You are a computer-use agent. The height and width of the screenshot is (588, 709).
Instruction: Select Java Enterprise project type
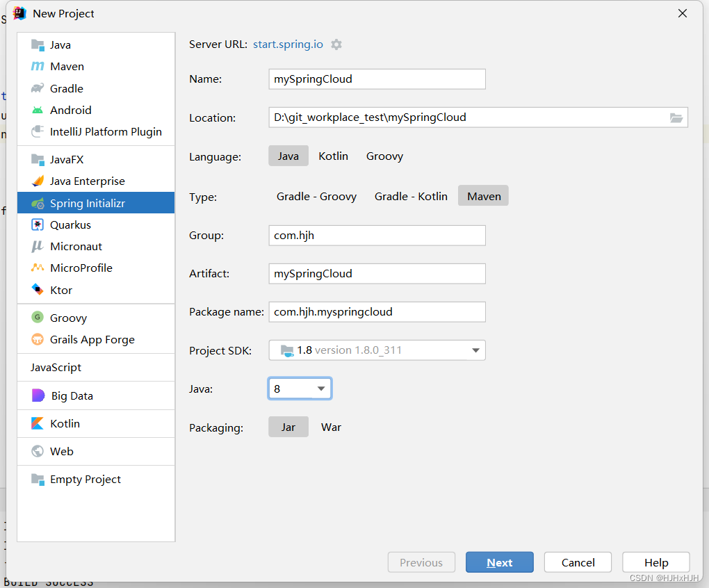[96, 181]
